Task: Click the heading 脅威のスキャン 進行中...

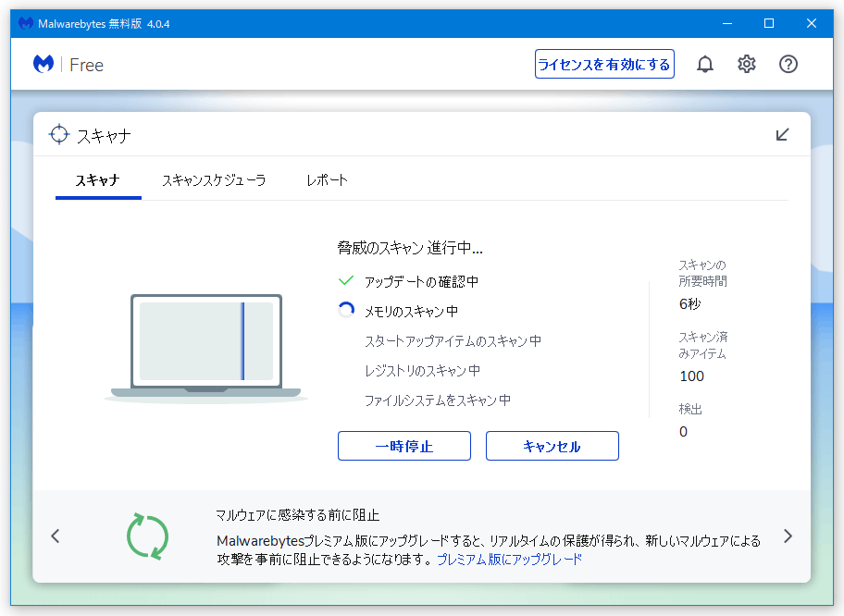Action: [x=410, y=248]
